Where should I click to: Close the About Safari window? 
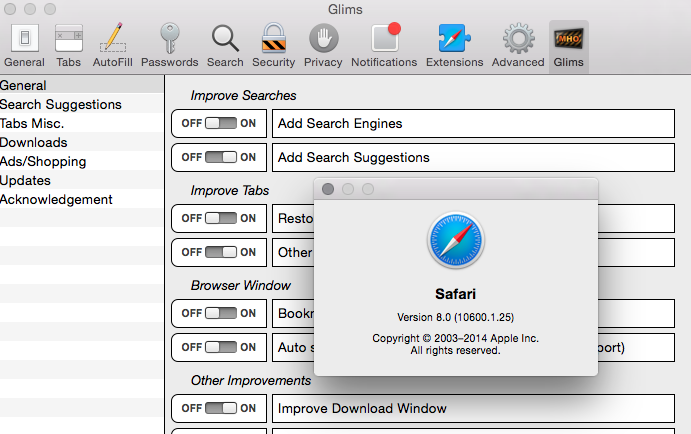(x=328, y=189)
